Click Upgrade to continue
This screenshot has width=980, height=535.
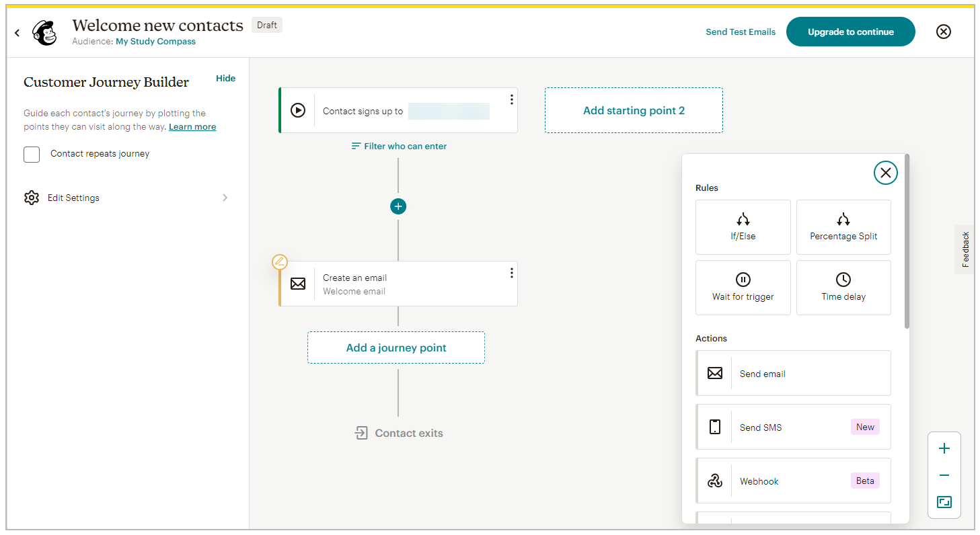click(x=850, y=32)
